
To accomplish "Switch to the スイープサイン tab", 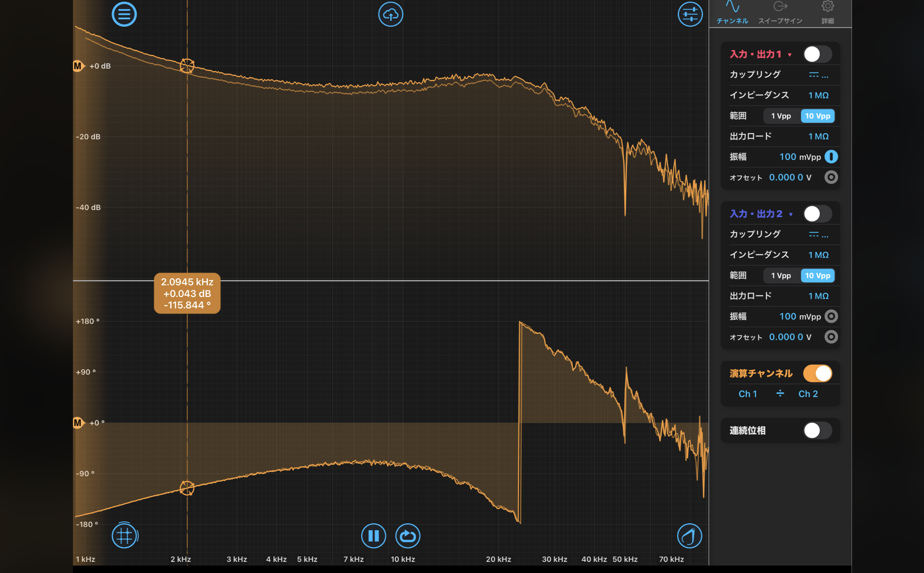I will 780,13.
